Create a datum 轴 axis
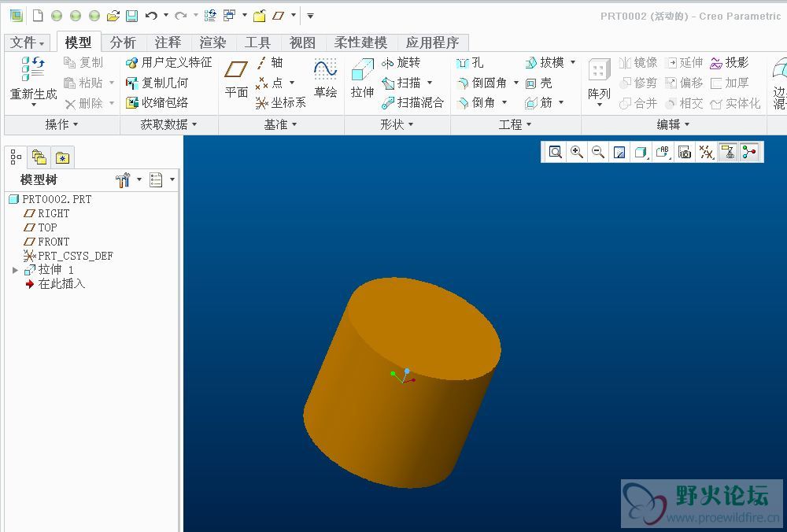Viewport: 787px width, 532px height. 269,63
